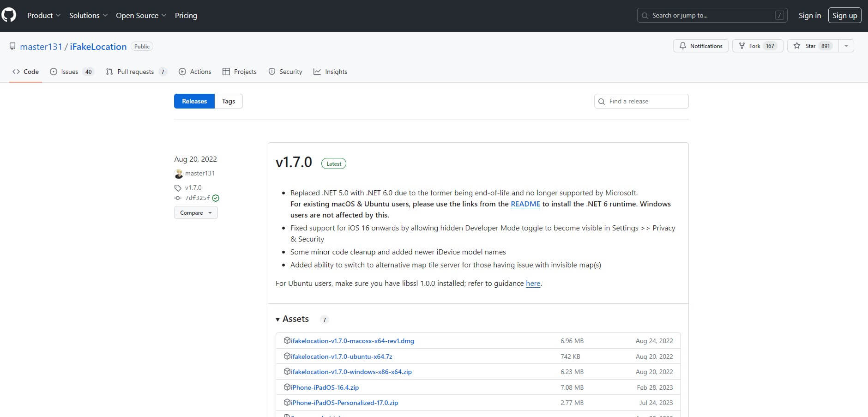Open the README link
The height and width of the screenshot is (417, 868).
pos(525,204)
